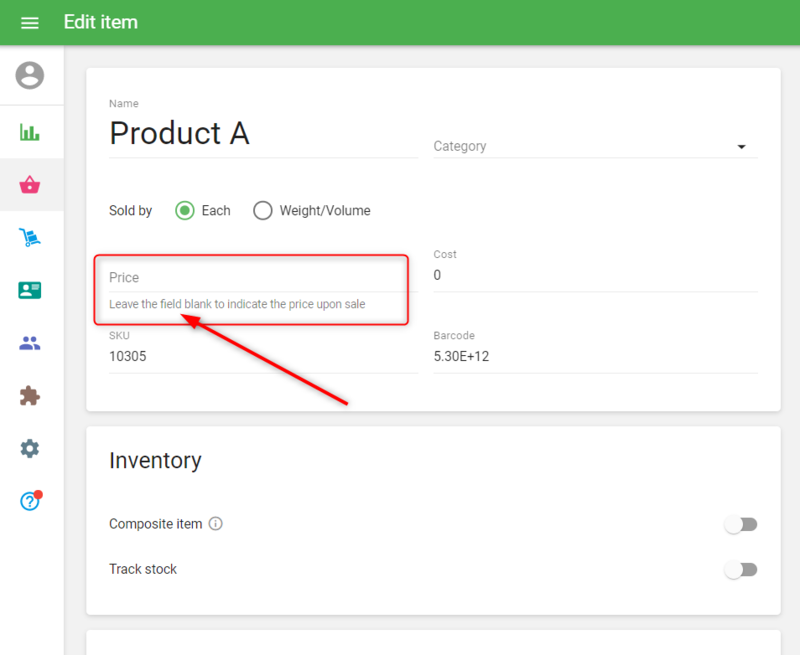Select the Weight/Volume radio button
This screenshot has width=800, height=655.
[262, 211]
